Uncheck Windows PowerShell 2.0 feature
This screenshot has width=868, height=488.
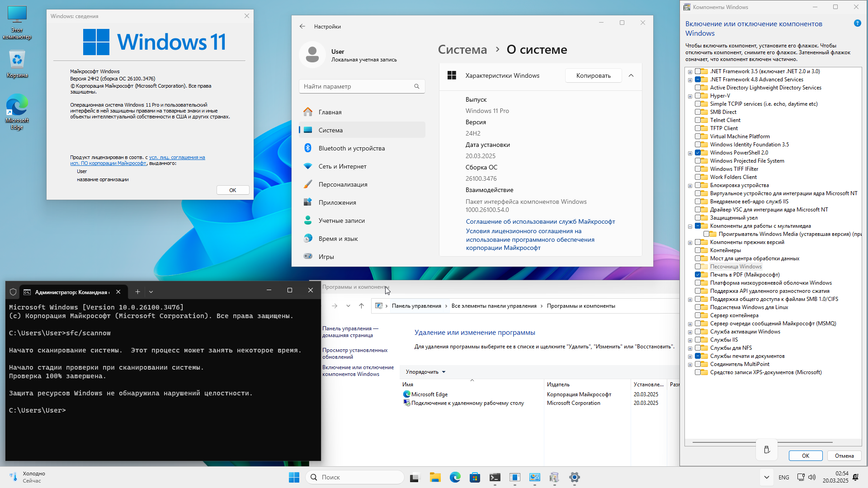click(698, 153)
